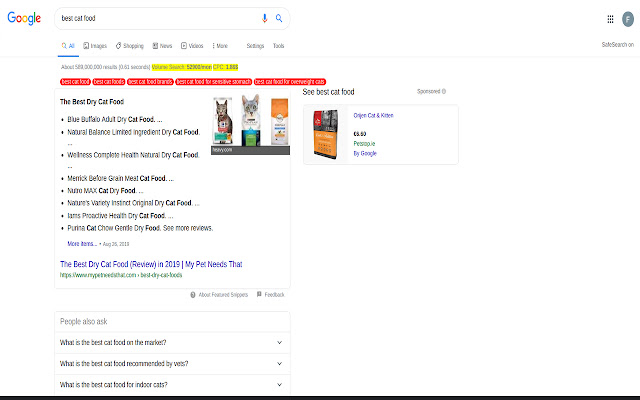Open the More search options menu
This screenshot has height=400, width=640.
pos(220,46)
